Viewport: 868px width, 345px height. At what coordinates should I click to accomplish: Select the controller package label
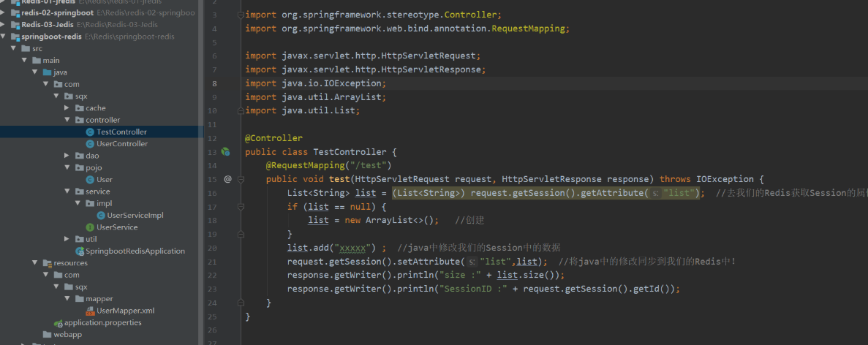pos(103,120)
